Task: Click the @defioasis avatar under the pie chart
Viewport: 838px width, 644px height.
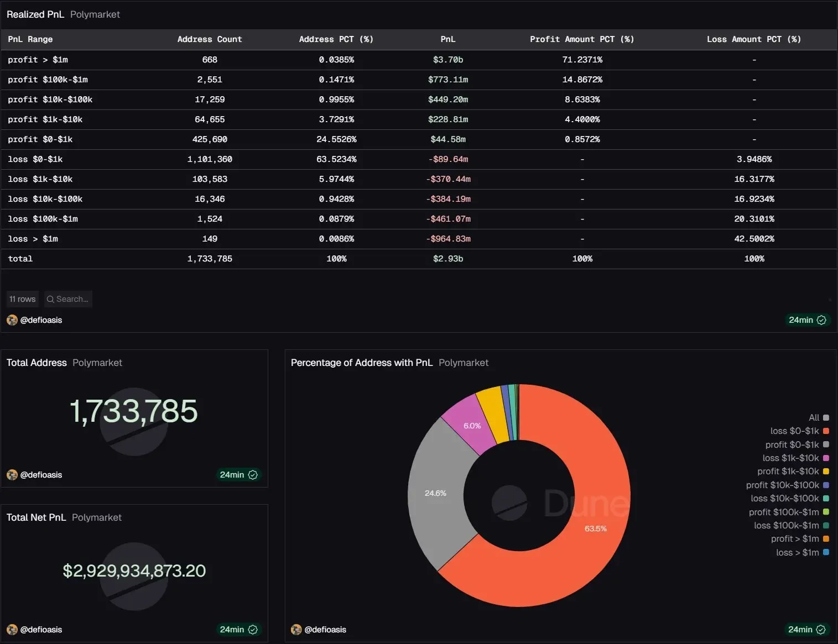Action: pyautogui.click(x=296, y=630)
